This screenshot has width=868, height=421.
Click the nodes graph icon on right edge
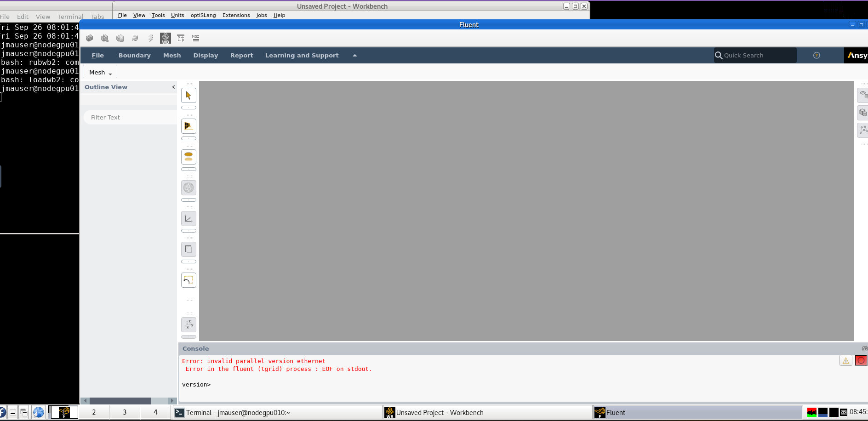click(x=863, y=130)
